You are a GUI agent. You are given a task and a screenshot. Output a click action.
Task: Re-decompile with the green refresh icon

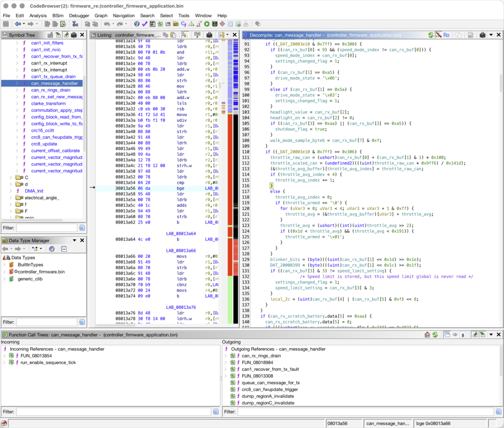click(431, 35)
